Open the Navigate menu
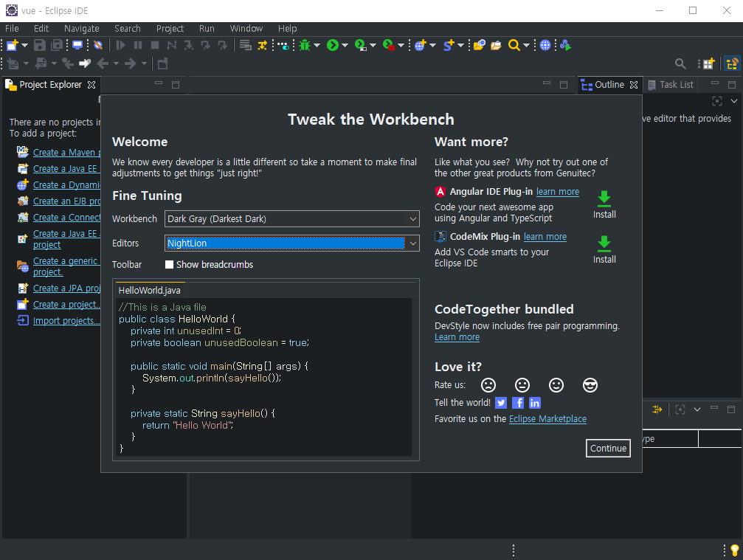This screenshot has height=560, width=743. pyautogui.click(x=81, y=29)
